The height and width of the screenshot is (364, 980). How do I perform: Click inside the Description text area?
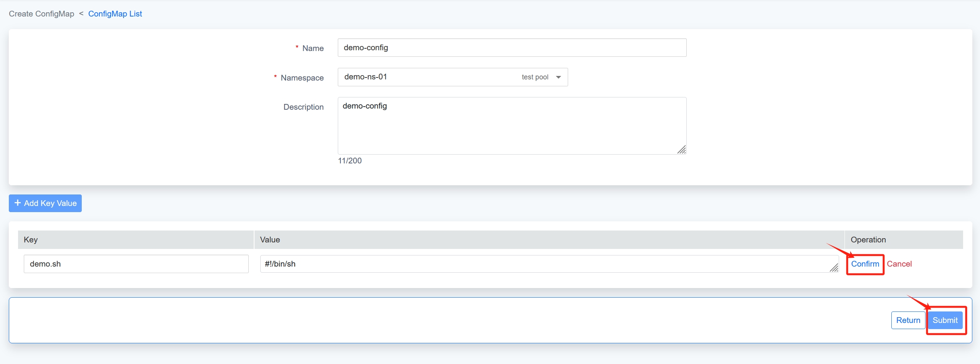tap(512, 126)
